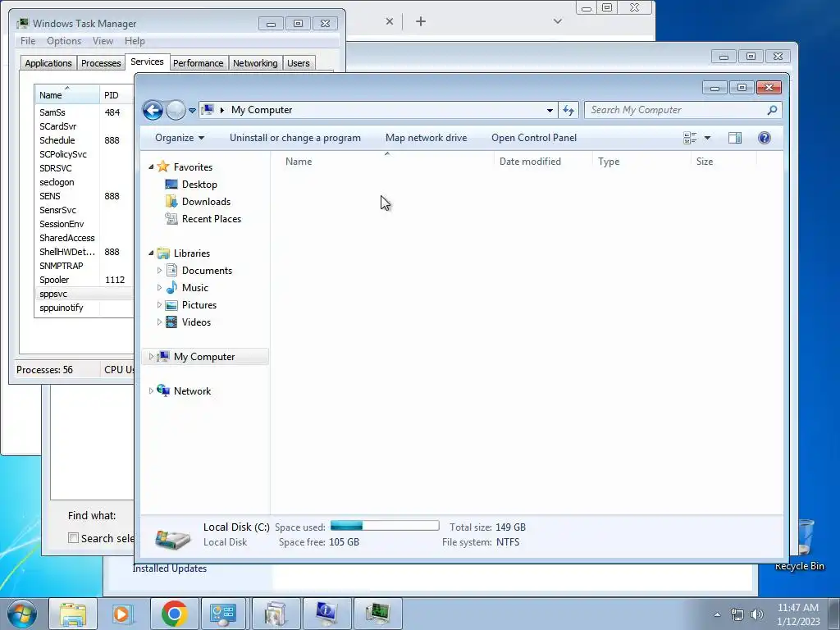Expand My Computer tree node
The image size is (840, 630).
(151, 357)
